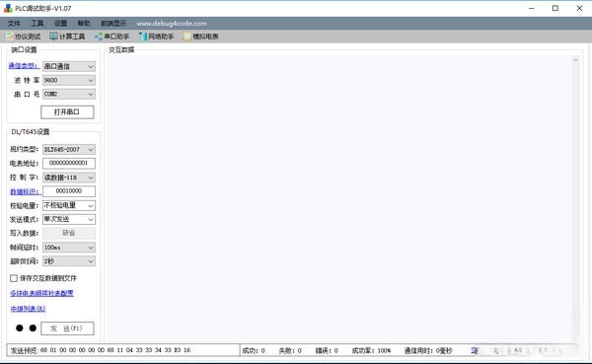Click the small icon after 通信用时 in status bar
The image size is (592, 364).
(475, 351)
